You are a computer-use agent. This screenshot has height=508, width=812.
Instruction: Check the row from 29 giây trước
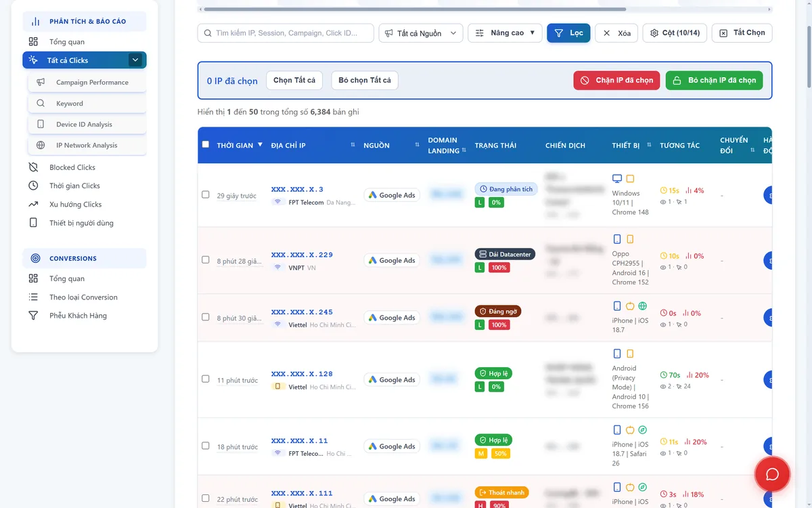tap(206, 194)
